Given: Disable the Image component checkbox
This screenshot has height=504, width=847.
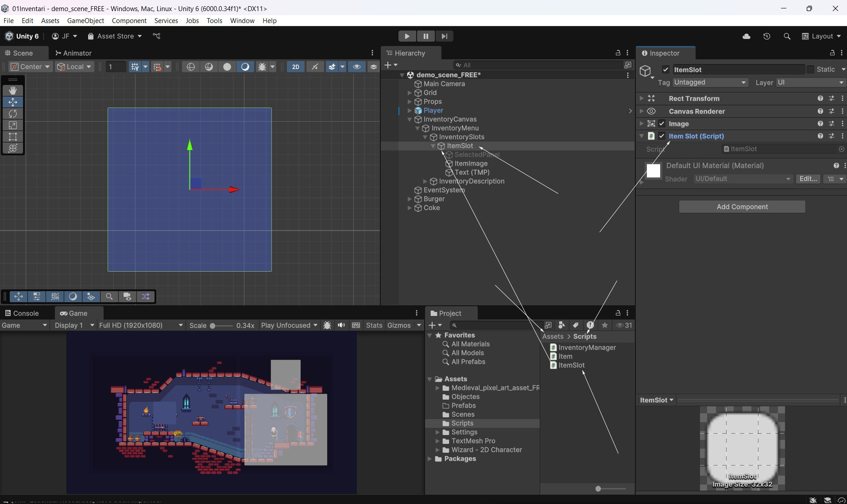Looking at the screenshot, I should click(x=662, y=124).
